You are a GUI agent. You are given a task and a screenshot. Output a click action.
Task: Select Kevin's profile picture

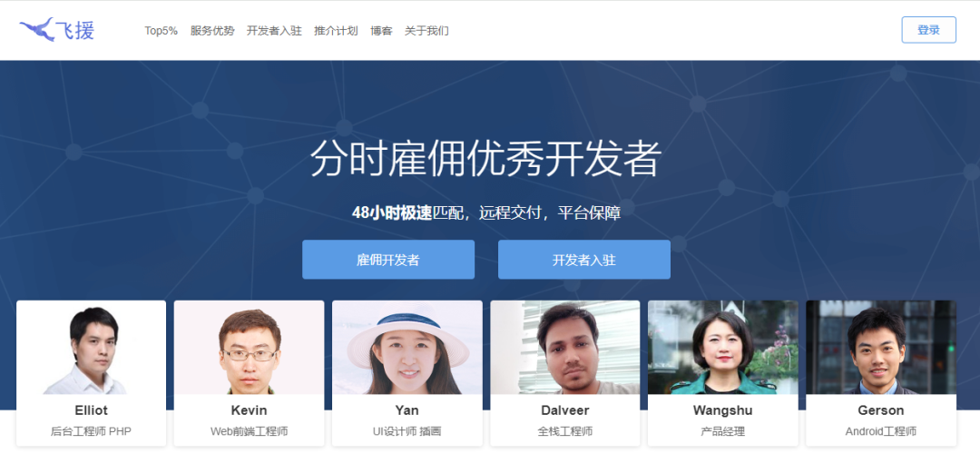[250, 347]
